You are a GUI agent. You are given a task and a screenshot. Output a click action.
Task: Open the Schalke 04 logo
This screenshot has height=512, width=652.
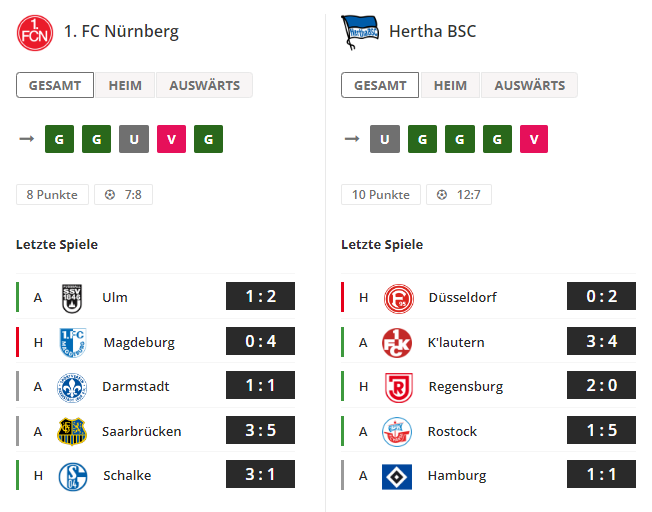click(x=73, y=476)
